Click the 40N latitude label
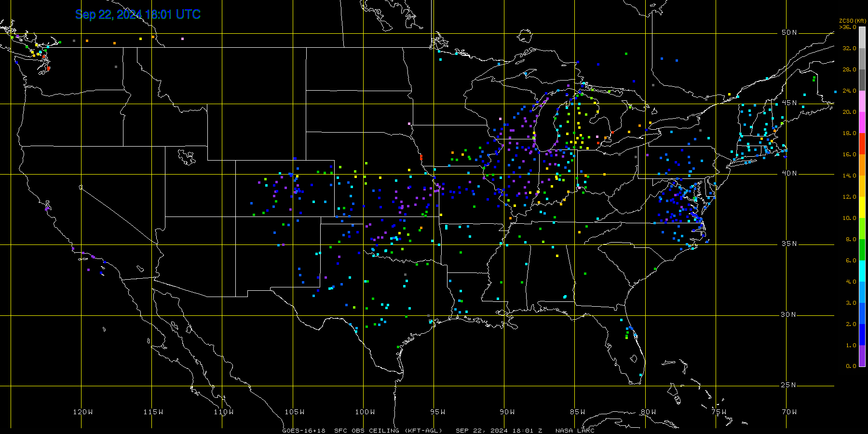Screen dimensions: 868x434 [789, 173]
